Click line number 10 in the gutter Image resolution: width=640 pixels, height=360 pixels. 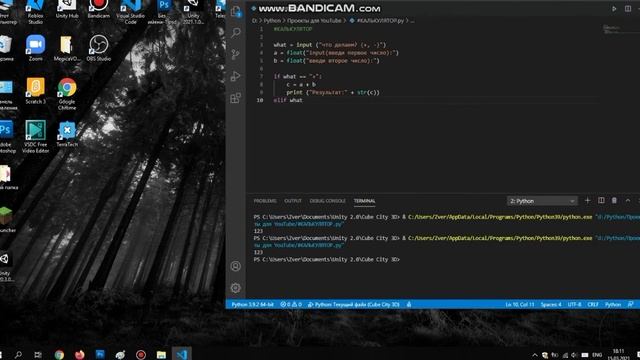pyautogui.click(x=260, y=100)
